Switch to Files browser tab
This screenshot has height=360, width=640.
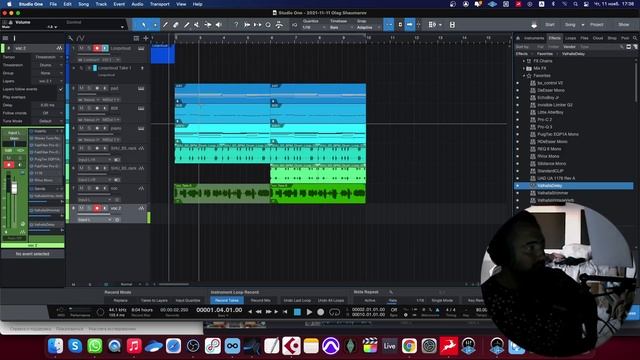584,38
